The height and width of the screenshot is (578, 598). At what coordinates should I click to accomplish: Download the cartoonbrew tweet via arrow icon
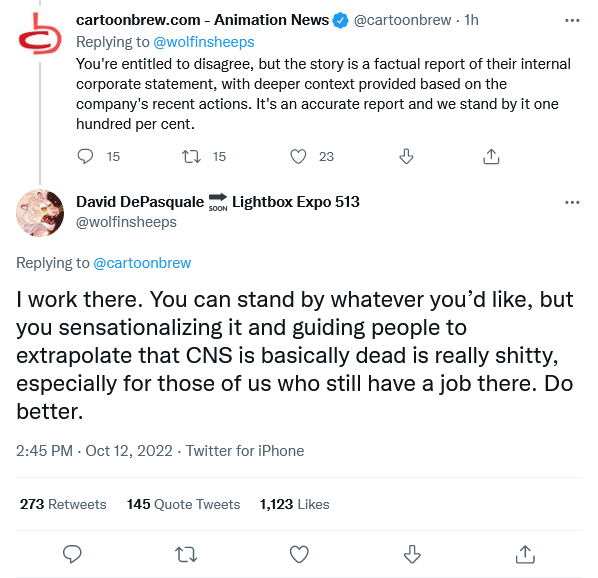[x=406, y=156]
